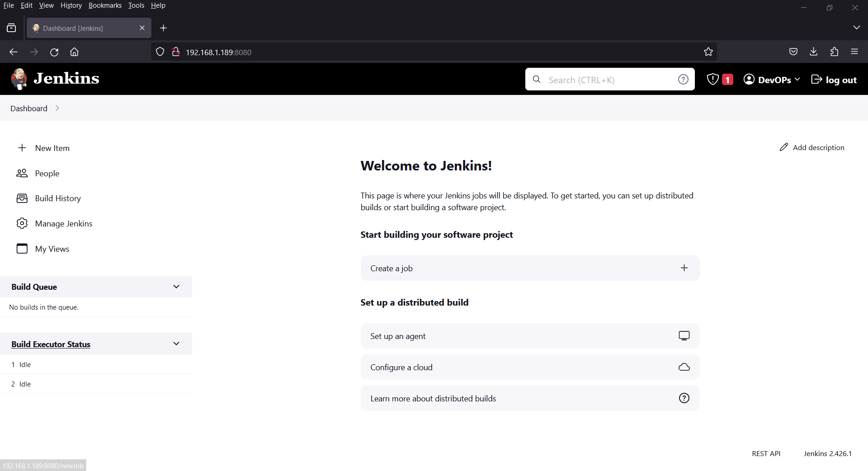Close the Dashboard [Jenkins] tab
The height and width of the screenshot is (471, 868).
coord(142,28)
